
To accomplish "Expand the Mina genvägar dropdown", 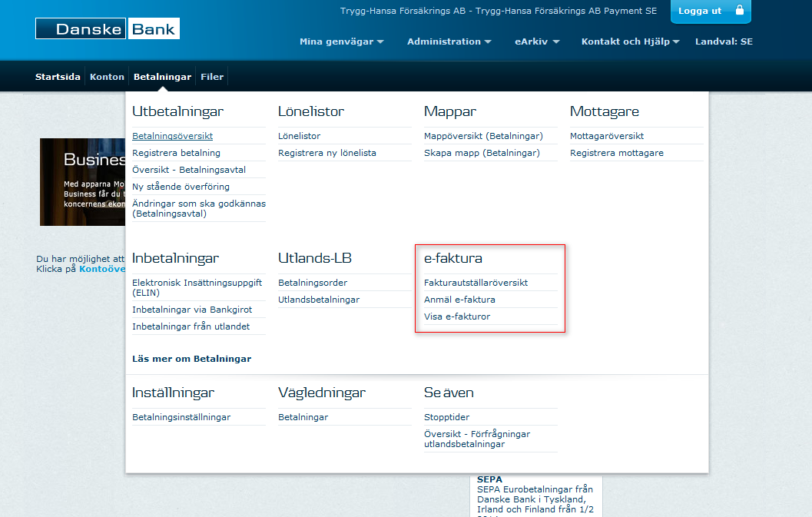I will click(341, 41).
